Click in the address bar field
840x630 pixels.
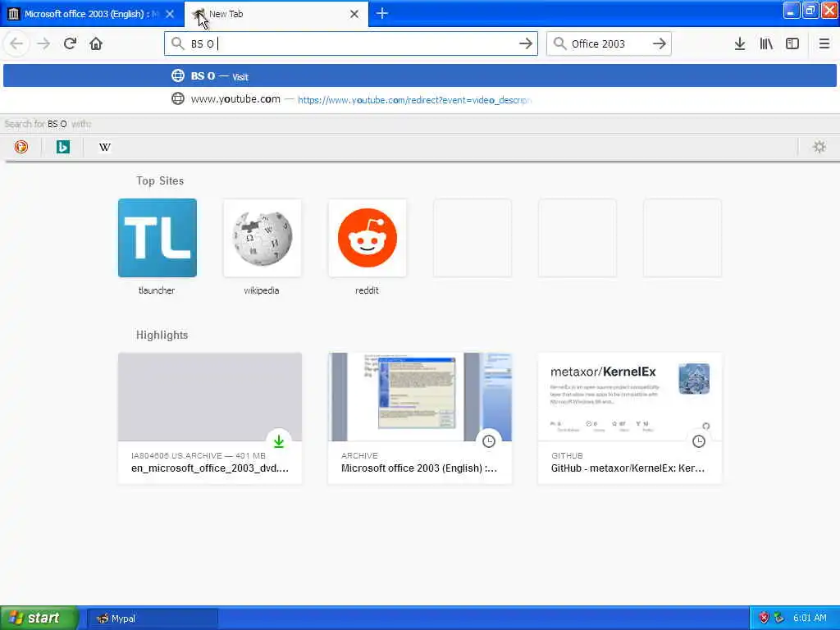(351, 43)
